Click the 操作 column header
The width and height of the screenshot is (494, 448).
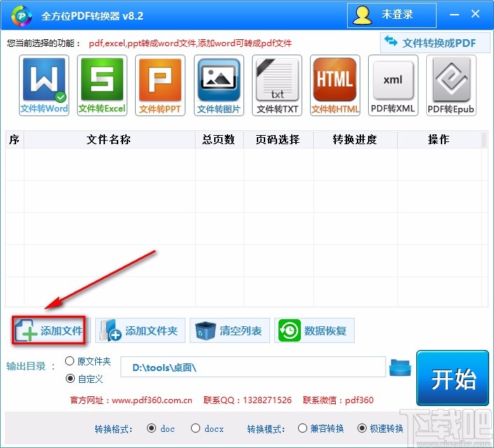point(439,139)
